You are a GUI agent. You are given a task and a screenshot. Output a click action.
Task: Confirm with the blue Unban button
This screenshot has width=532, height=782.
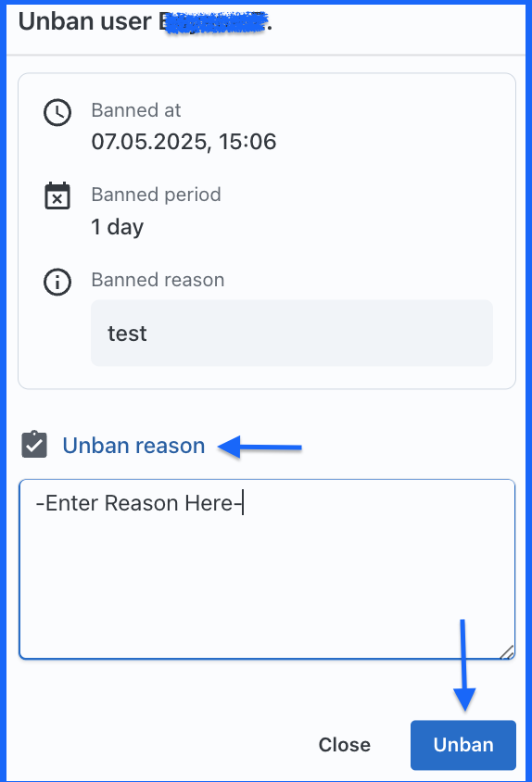click(x=463, y=745)
